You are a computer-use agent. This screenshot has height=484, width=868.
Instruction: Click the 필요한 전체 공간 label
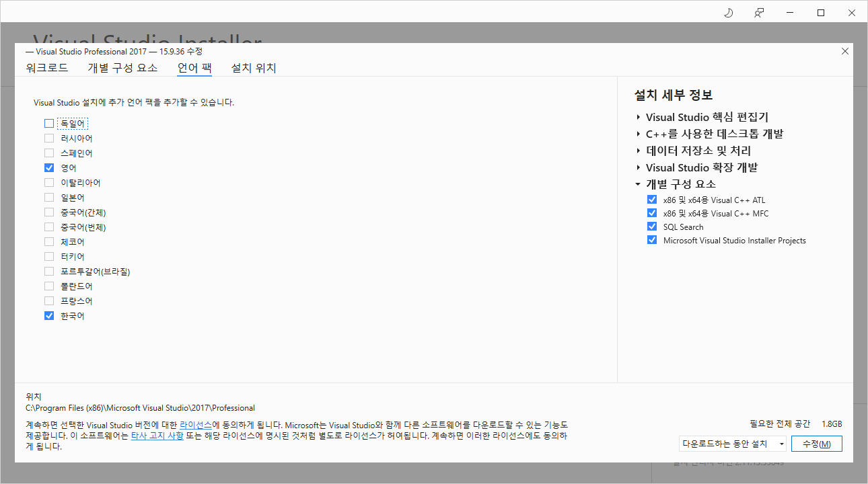coord(780,424)
